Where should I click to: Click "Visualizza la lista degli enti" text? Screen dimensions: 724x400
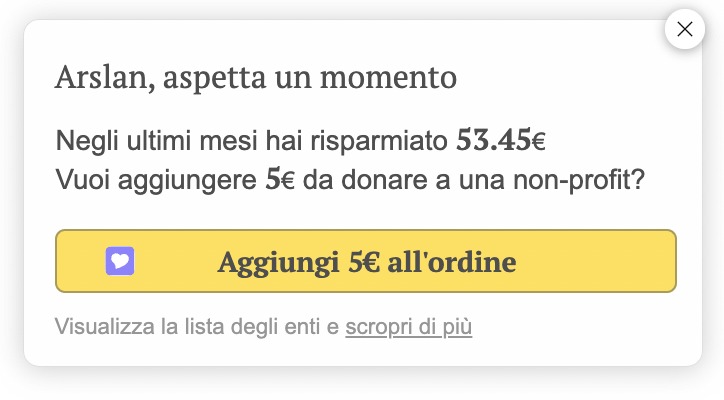click(187, 327)
